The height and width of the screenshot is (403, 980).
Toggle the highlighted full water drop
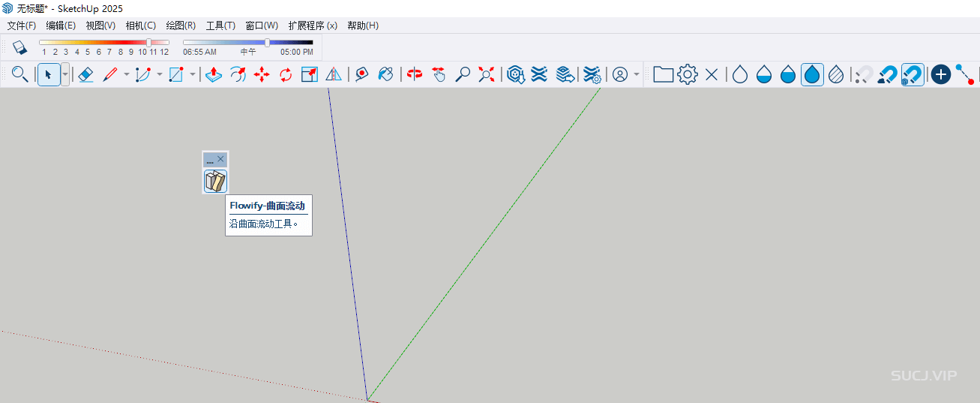[812, 74]
